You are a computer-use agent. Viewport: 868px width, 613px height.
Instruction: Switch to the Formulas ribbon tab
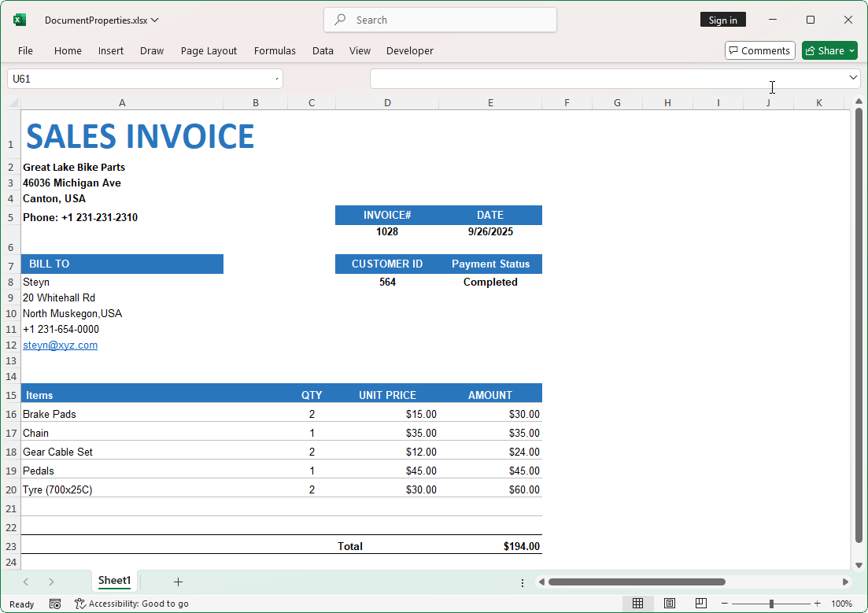(275, 50)
